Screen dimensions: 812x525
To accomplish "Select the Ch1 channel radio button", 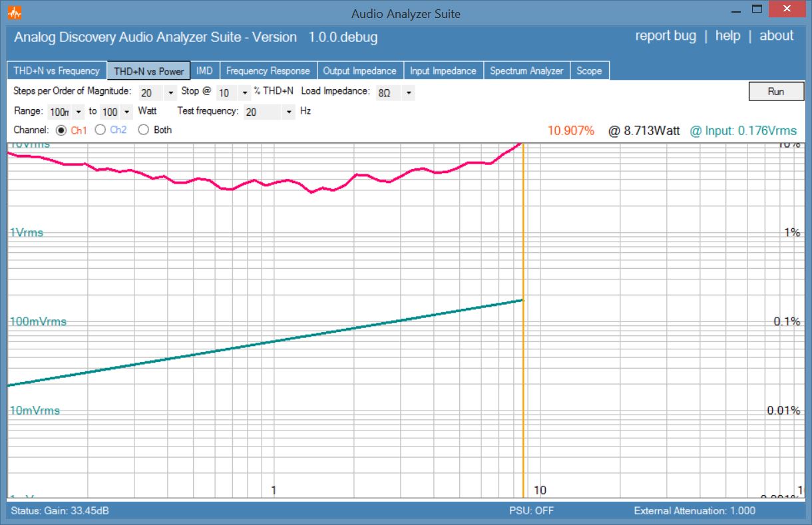I will tap(61, 130).
